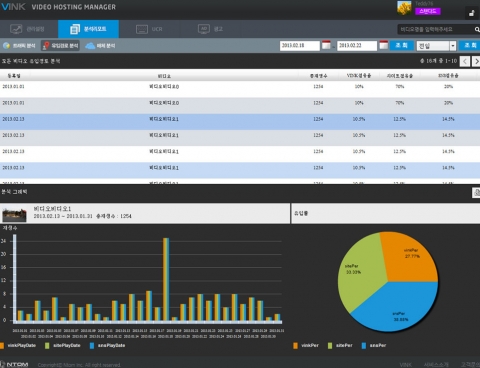This screenshot has height=368, width=480.
Task: Focus the video name search field
Action: 435,29
